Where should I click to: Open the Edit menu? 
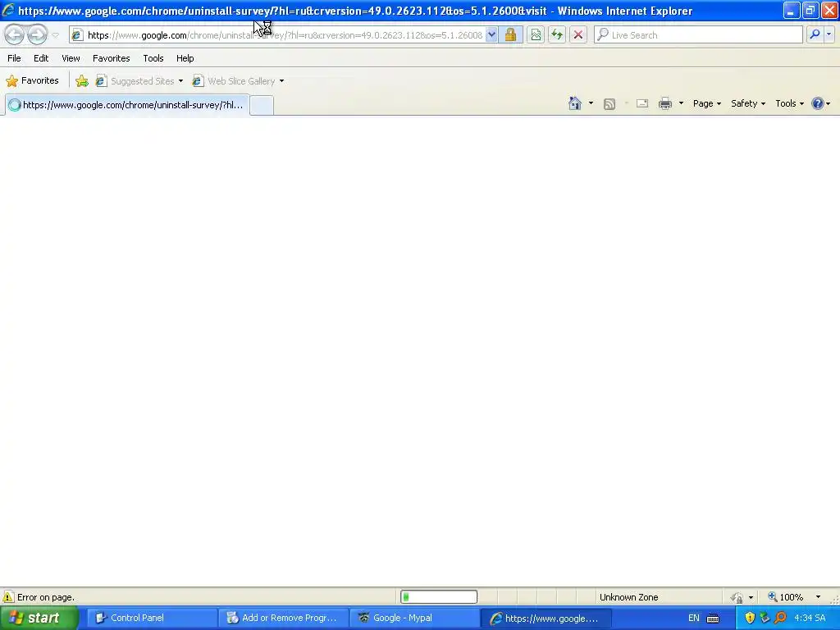(41, 58)
